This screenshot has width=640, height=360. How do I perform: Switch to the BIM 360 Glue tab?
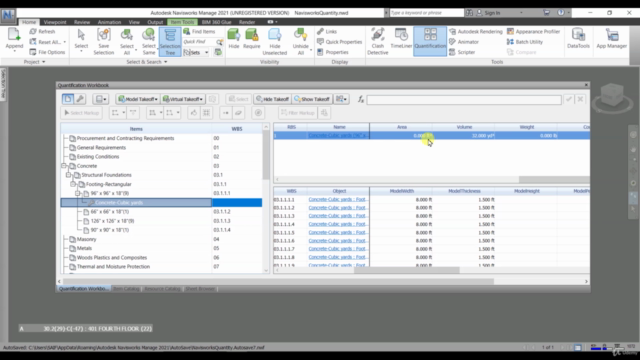tap(216, 22)
